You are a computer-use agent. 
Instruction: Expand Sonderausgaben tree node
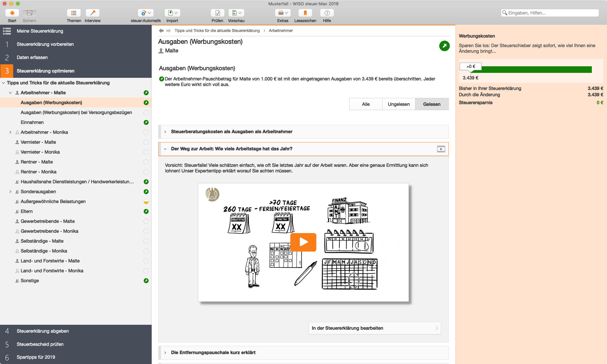pyautogui.click(x=10, y=192)
